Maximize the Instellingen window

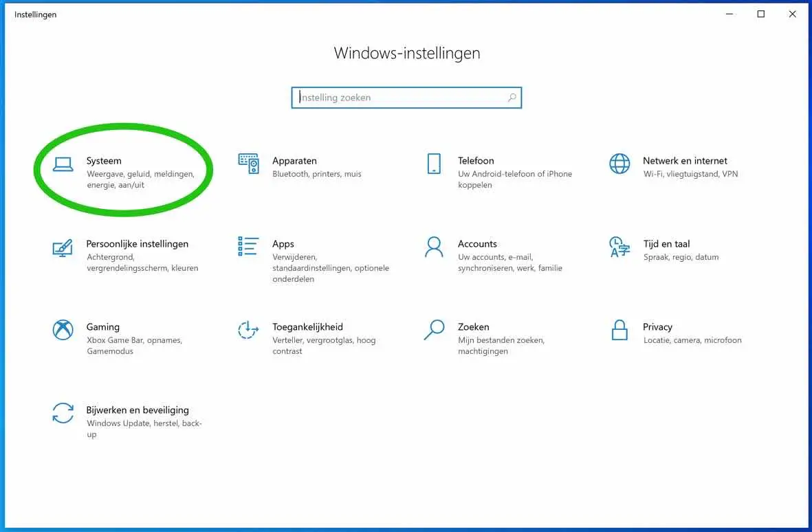(760, 14)
